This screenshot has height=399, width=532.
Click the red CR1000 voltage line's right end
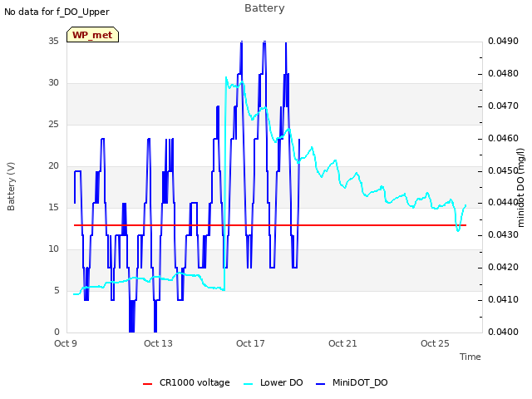click(465, 225)
